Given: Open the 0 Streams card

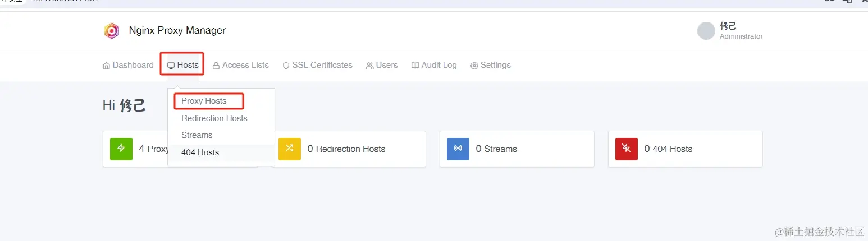Looking at the screenshot, I should point(517,149).
